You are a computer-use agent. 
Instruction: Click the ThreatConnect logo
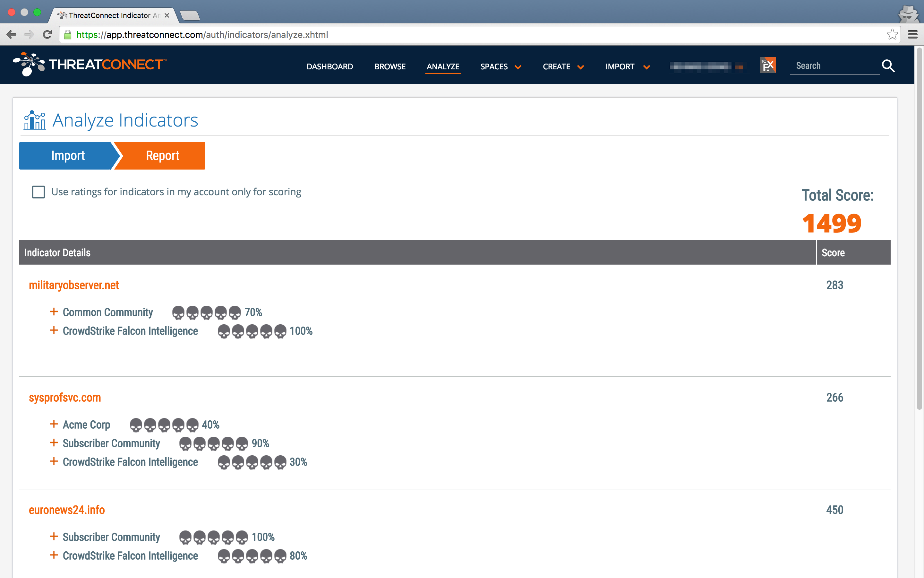click(x=90, y=65)
